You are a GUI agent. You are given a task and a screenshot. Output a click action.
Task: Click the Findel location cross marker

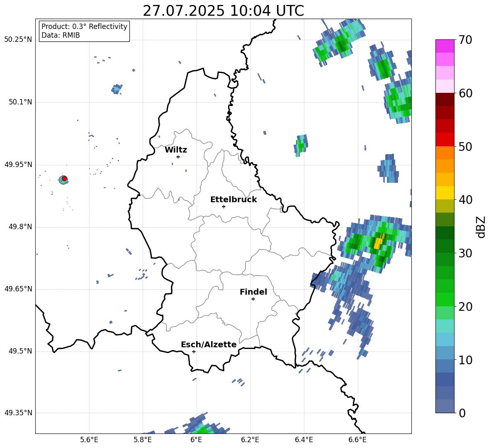pyautogui.click(x=253, y=299)
